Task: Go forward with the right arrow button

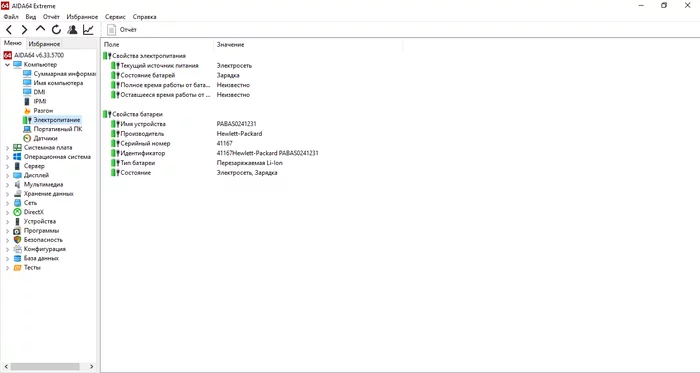Action: pyautogui.click(x=24, y=30)
